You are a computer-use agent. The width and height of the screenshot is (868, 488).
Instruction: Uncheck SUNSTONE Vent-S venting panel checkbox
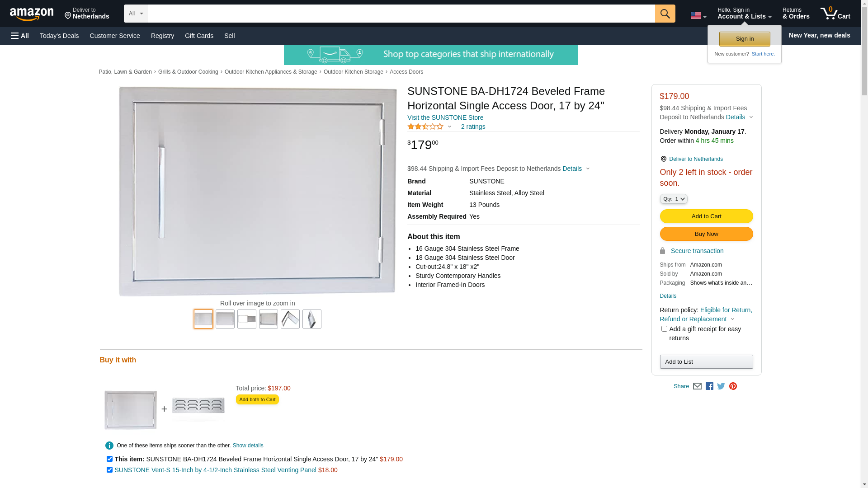pos(109,470)
